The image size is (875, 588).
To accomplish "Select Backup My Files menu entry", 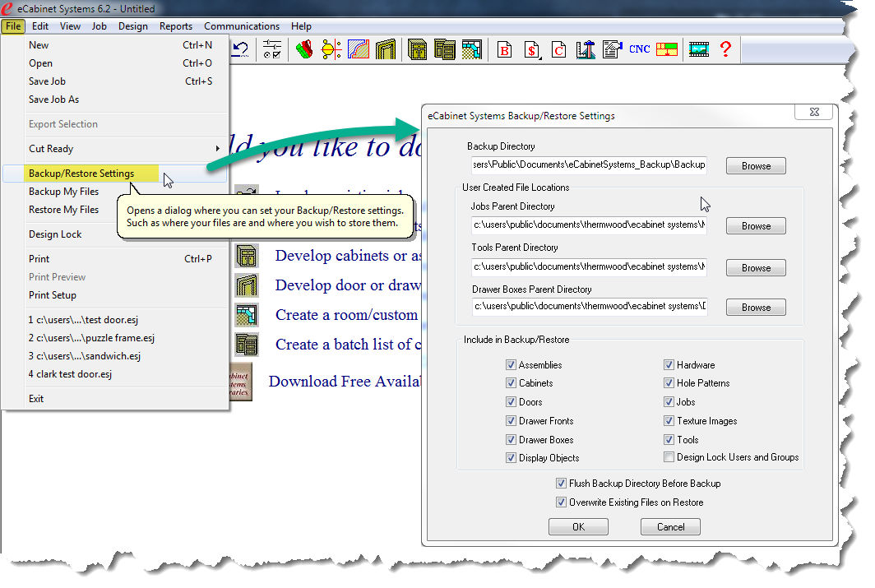I will 64,192.
